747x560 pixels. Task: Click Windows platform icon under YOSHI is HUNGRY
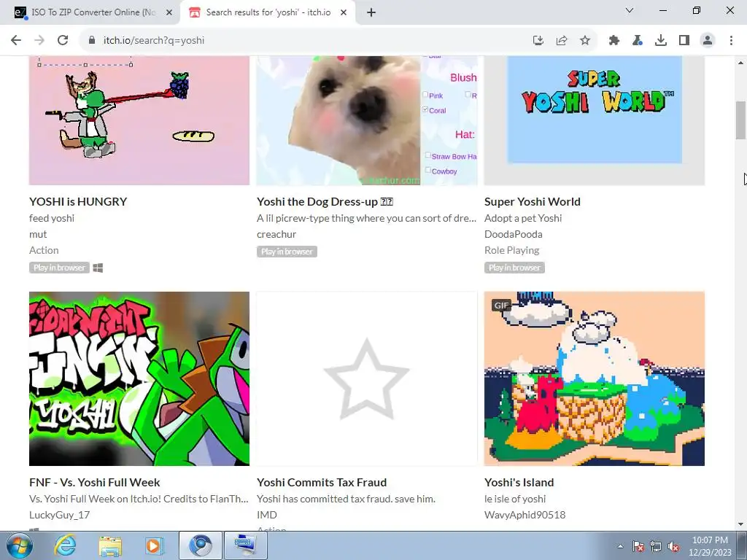98,268
